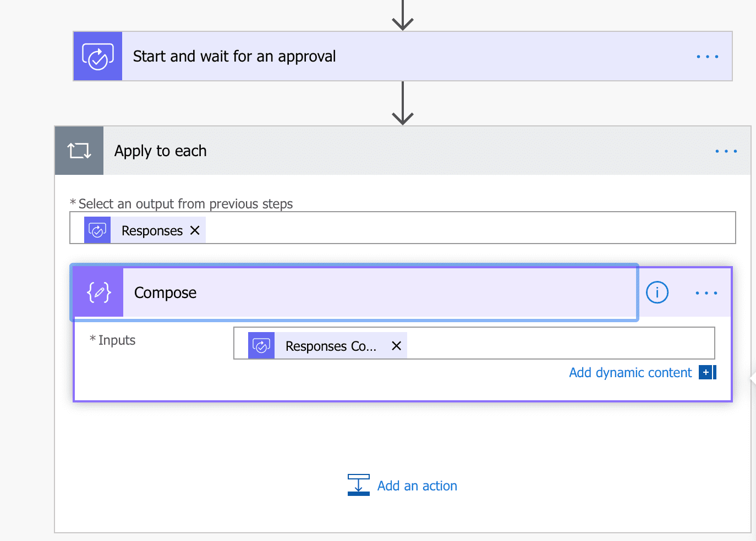The image size is (756, 541).
Task: Collapse the Start and wait for an approval card
Action: 352,56
